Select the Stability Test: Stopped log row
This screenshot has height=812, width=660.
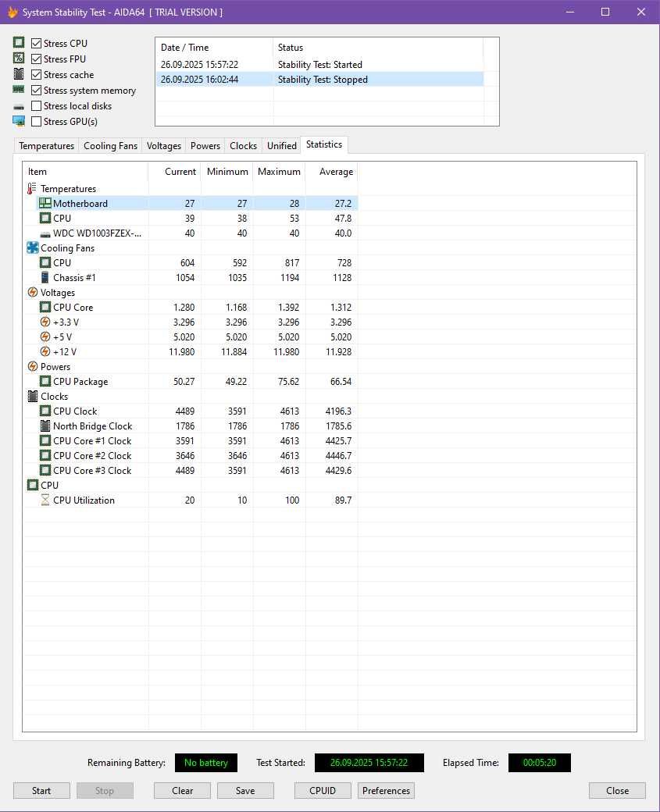point(319,79)
